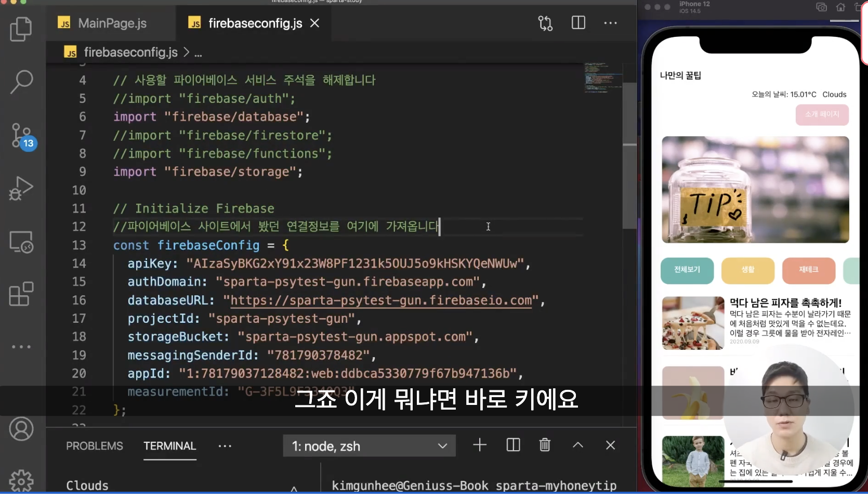Kill terminal with trash icon

pos(545,445)
